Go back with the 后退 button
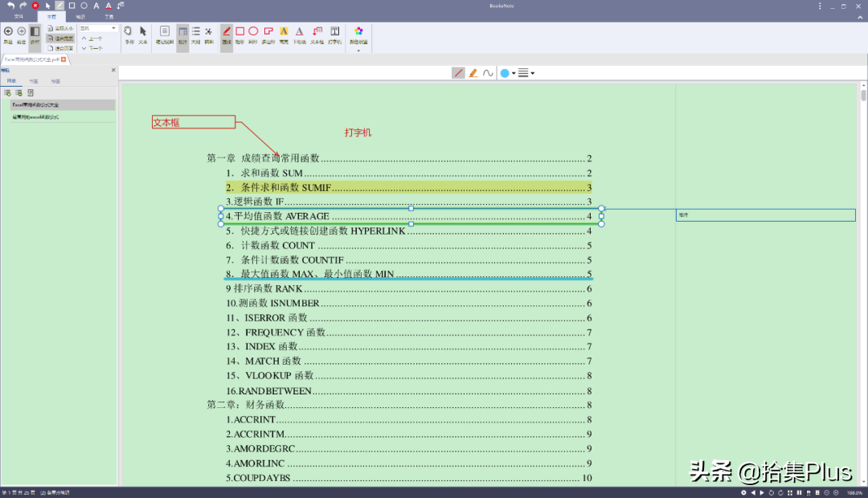 pyautogui.click(x=8, y=35)
